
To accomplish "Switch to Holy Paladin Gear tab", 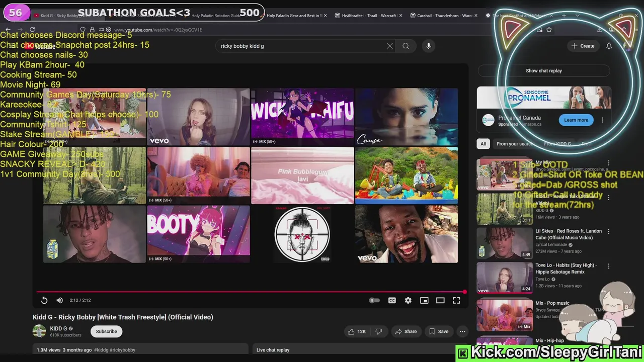I will point(294,16).
